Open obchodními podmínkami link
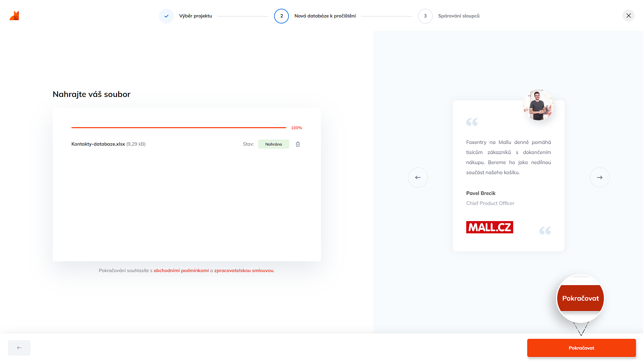The width and height of the screenshot is (644, 362). point(181,271)
